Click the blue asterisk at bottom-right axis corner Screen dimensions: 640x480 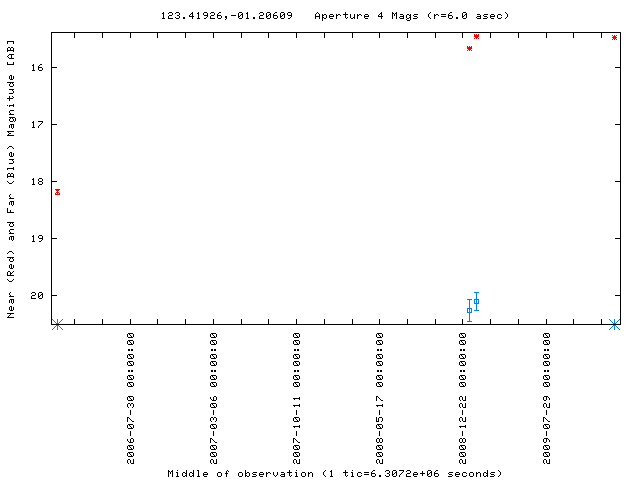614,324
